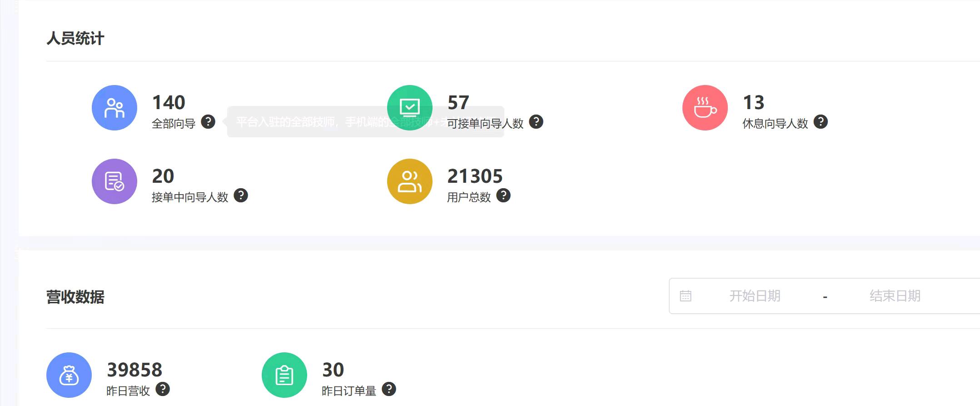
Task: Click the red 休息向导人数 coffee cup icon
Action: pos(705,108)
